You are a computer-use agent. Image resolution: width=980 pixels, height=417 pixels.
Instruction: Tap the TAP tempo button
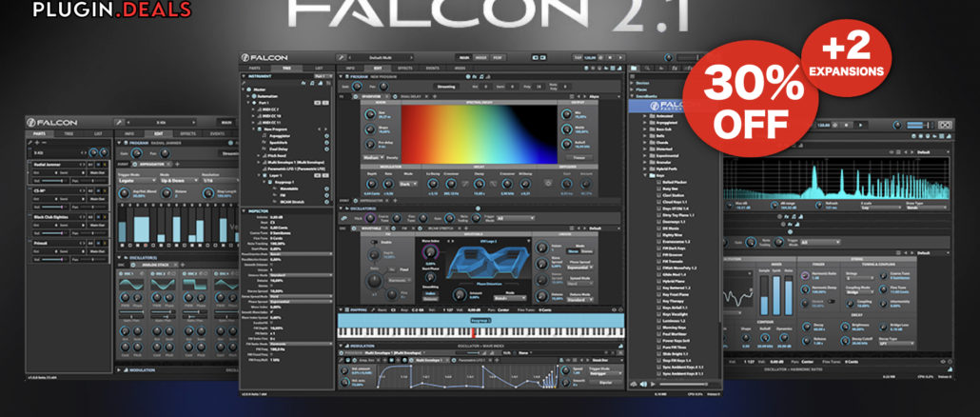[x=577, y=57]
